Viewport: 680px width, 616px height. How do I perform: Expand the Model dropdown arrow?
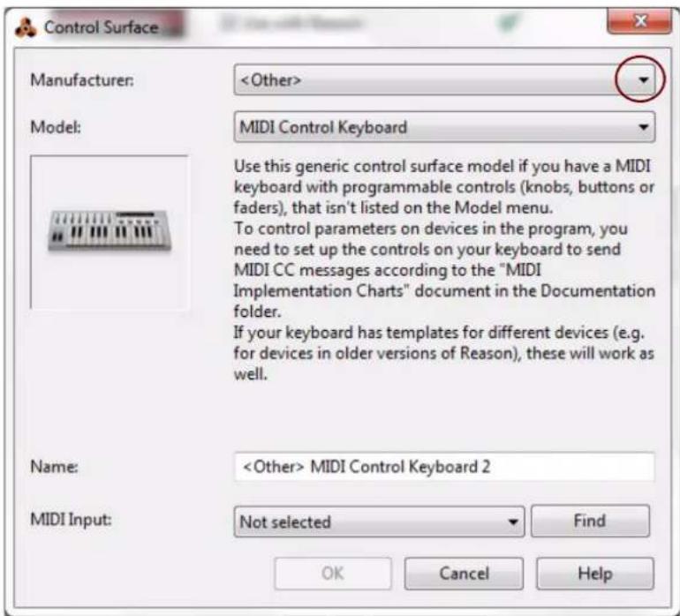point(643,127)
